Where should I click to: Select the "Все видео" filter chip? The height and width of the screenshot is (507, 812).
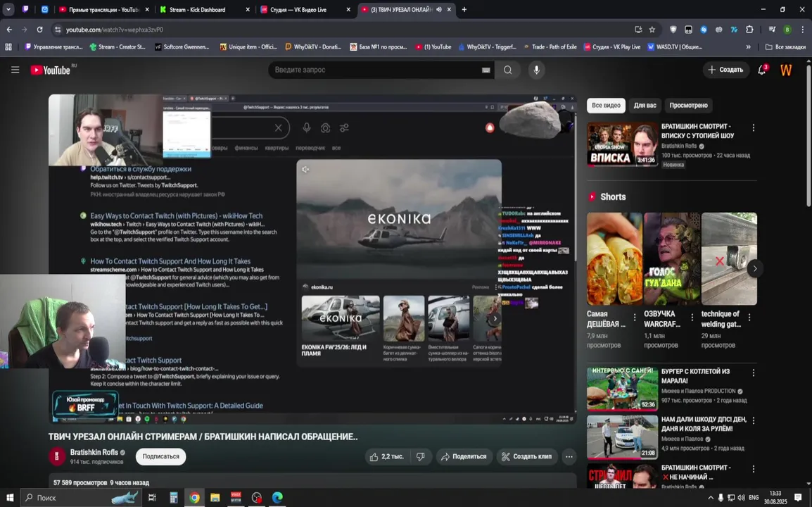pos(606,105)
